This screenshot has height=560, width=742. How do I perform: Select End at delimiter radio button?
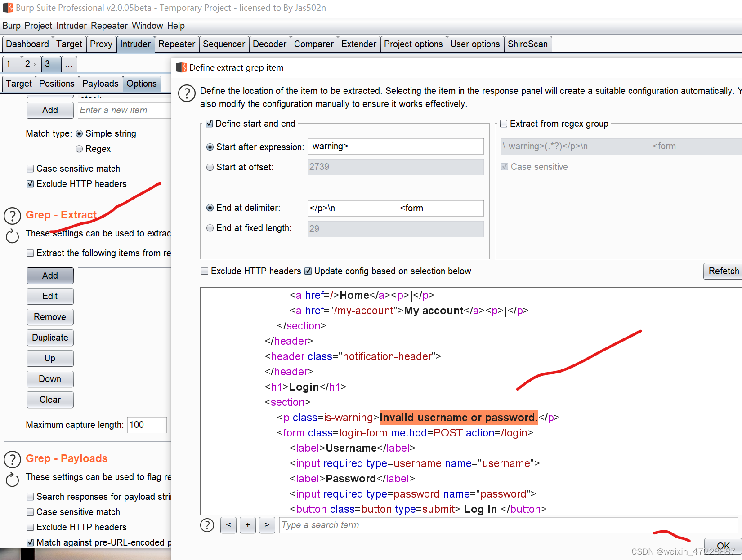[x=210, y=208]
